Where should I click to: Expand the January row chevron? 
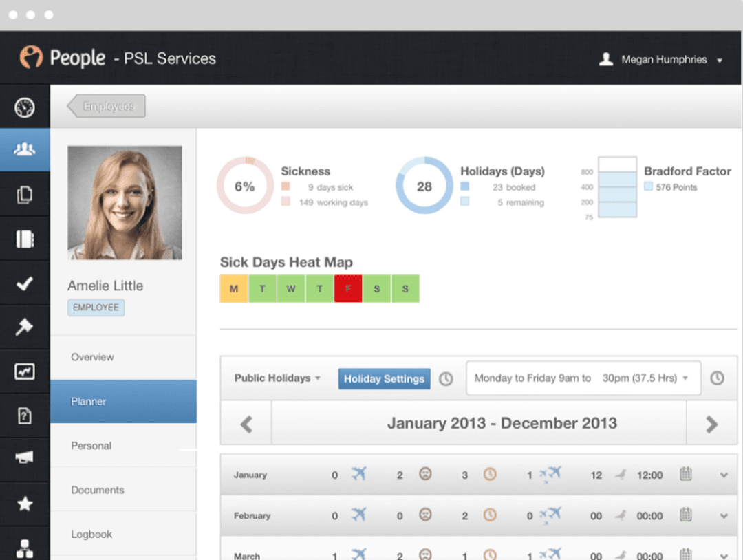(x=723, y=475)
